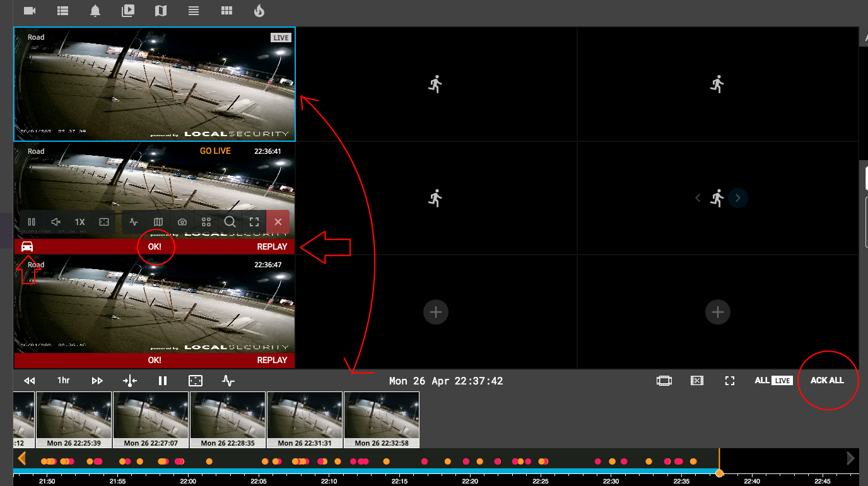Select the lines list layout icon
Image resolution: width=868 pixels, height=486 pixels.
[x=194, y=11]
